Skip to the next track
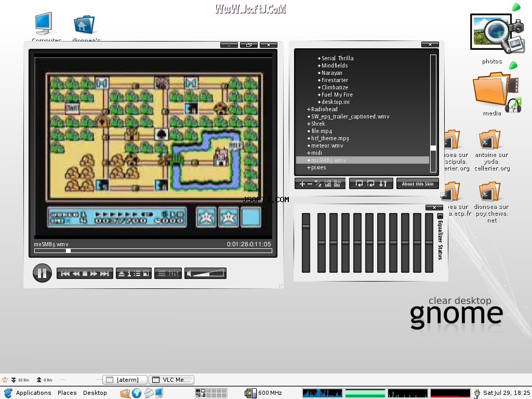 104,273
